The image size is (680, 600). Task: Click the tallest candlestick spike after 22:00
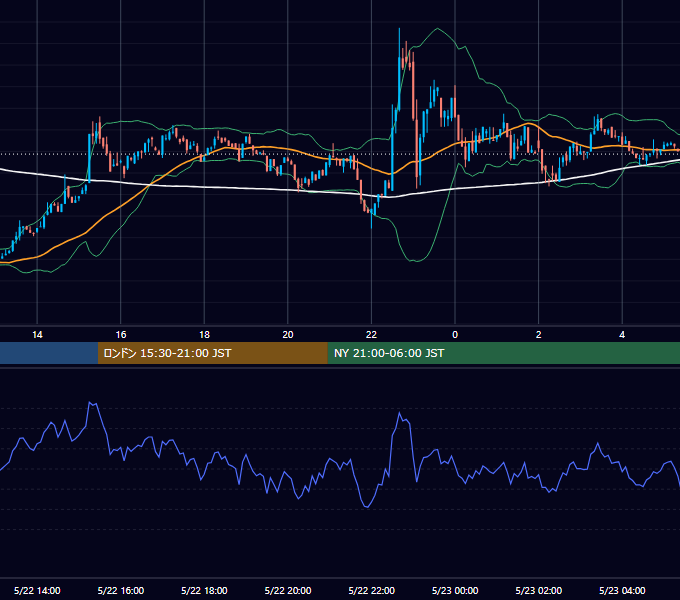click(399, 69)
